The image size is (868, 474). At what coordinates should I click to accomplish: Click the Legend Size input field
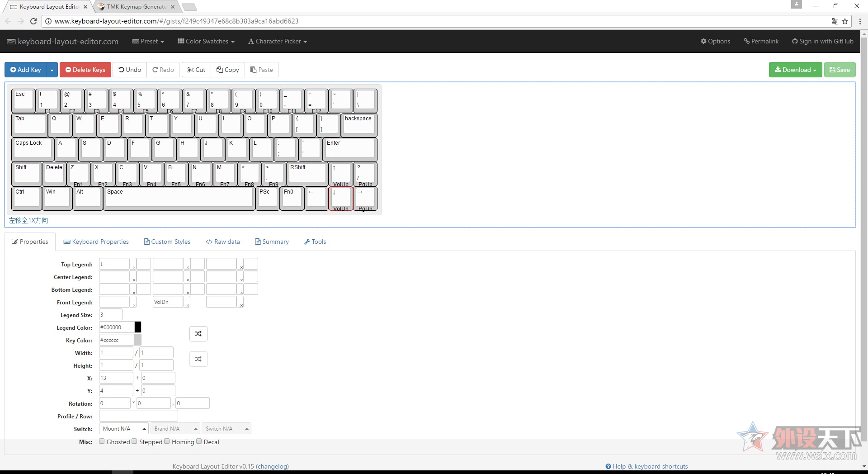point(111,314)
